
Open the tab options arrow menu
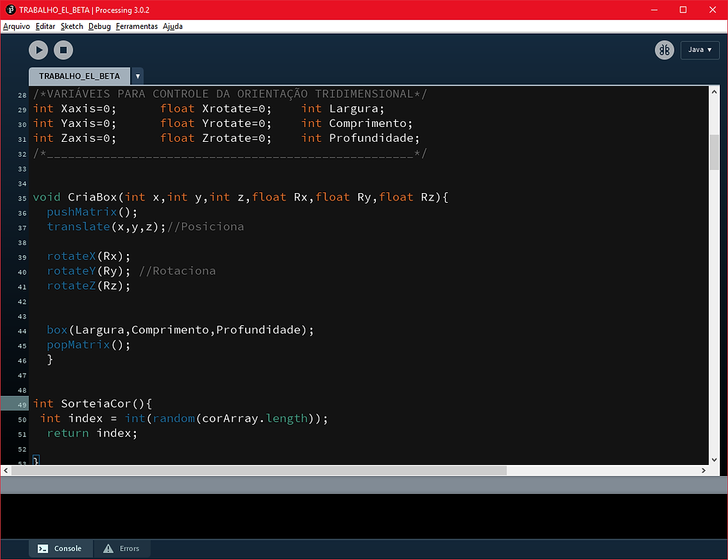click(137, 76)
